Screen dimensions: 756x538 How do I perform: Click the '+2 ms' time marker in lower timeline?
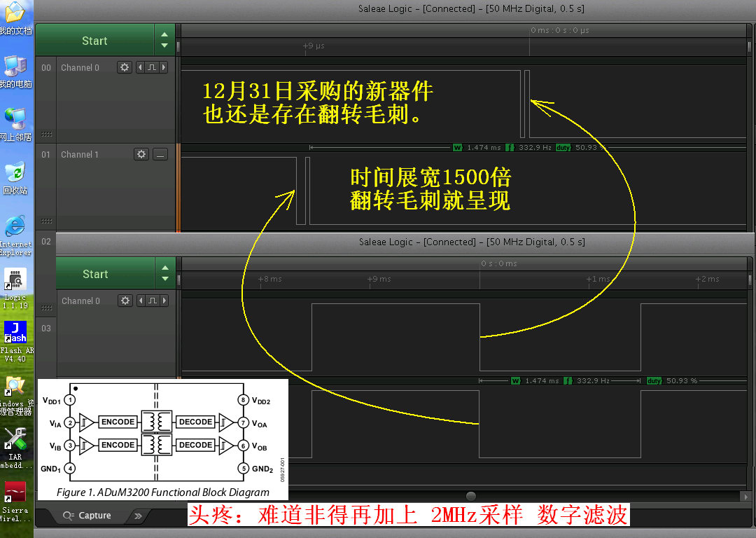707,279
